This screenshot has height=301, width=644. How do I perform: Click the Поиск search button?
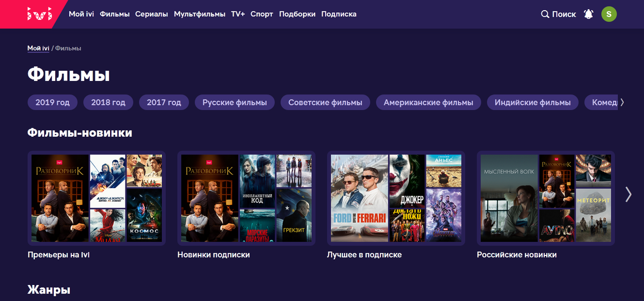pos(558,14)
